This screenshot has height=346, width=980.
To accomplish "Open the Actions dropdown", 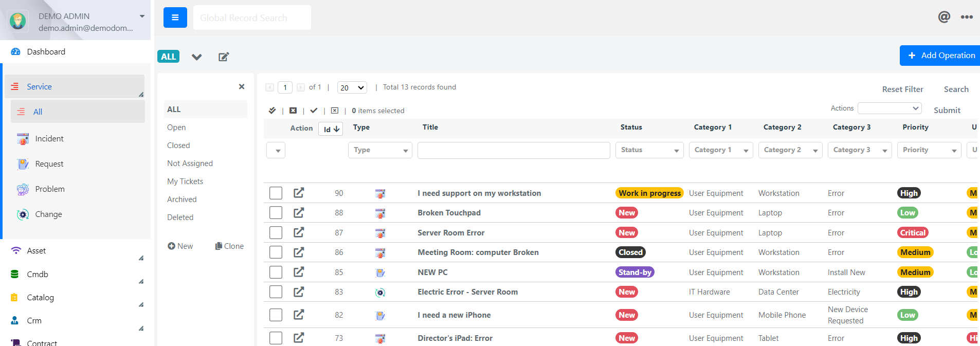I will click(x=890, y=108).
